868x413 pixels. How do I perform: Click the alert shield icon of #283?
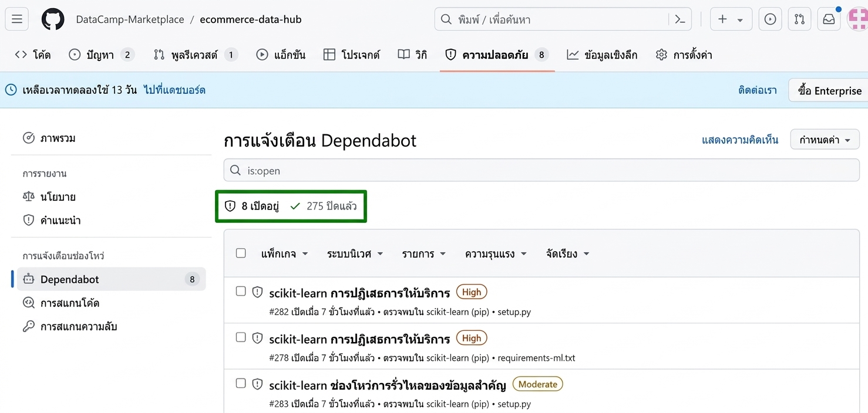tap(257, 384)
